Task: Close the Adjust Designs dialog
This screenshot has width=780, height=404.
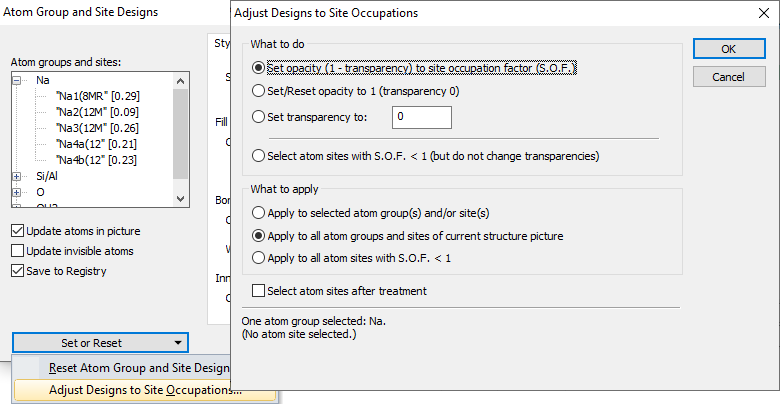Action: [x=762, y=13]
